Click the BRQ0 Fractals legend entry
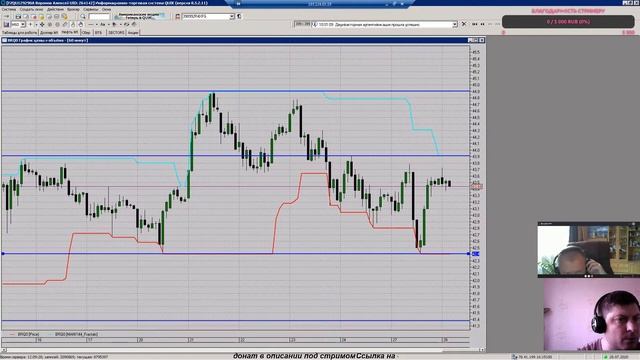Image resolution: width=640 pixels, height=360 pixels. pyautogui.click(x=76, y=334)
